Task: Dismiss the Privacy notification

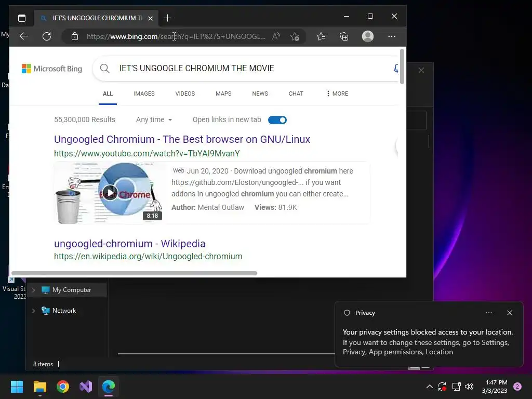Action: tap(510, 313)
